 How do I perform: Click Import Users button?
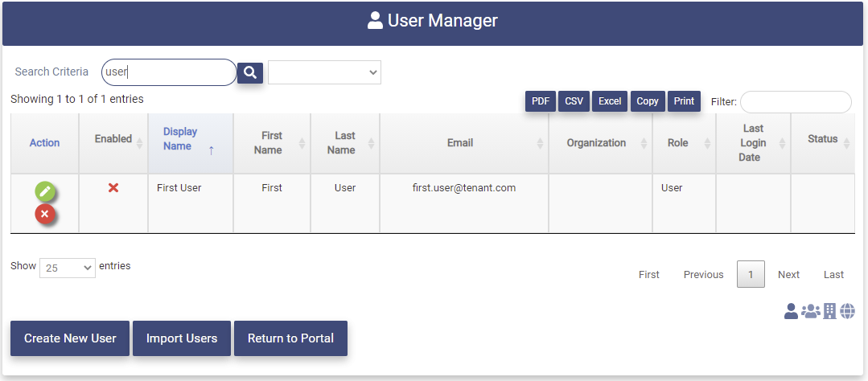coord(182,338)
